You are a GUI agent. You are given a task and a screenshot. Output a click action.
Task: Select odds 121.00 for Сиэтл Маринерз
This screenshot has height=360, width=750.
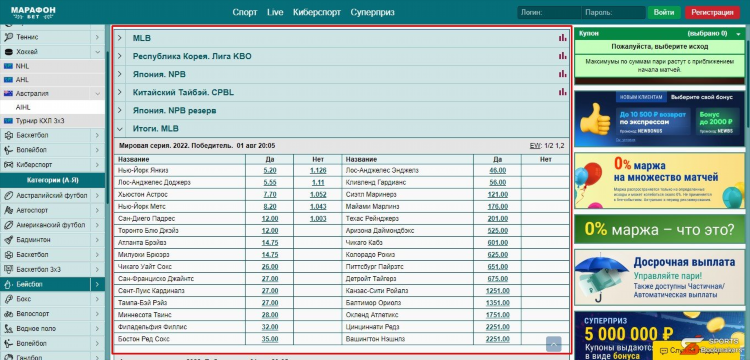pyautogui.click(x=497, y=195)
